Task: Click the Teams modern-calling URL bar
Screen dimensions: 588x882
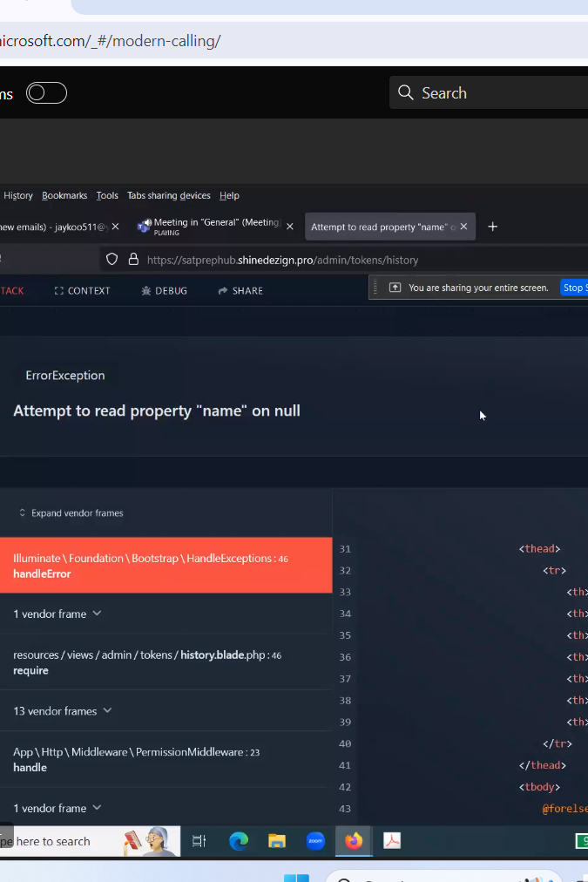Action: [x=293, y=41]
